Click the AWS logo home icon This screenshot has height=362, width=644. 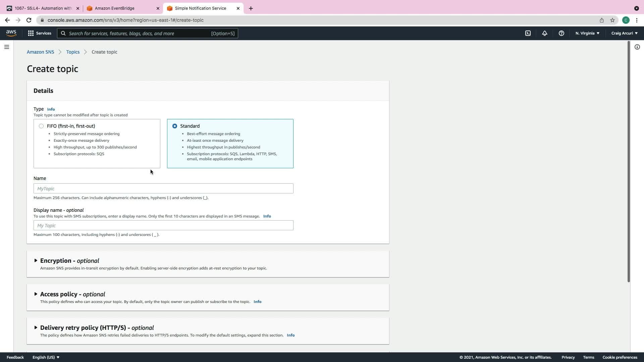click(x=11, y=33)
